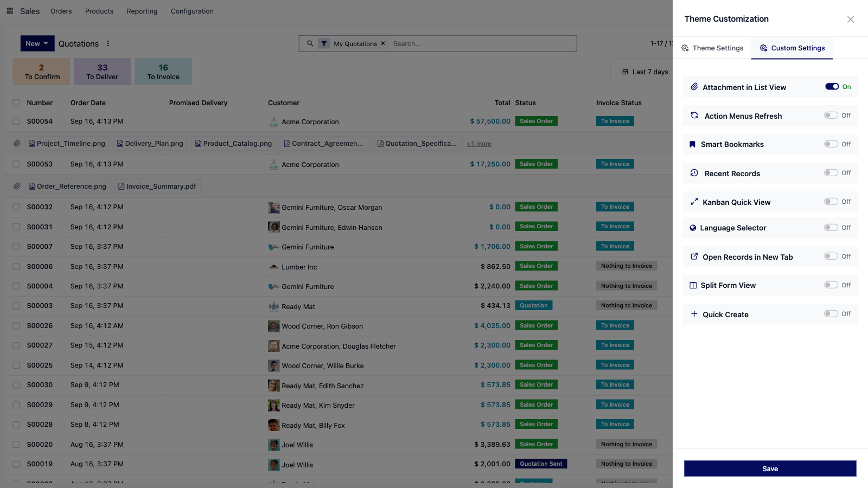Click the Smart Bookmarks bookmark icon
The image size is (868, 488).
[x=692, y=144]
